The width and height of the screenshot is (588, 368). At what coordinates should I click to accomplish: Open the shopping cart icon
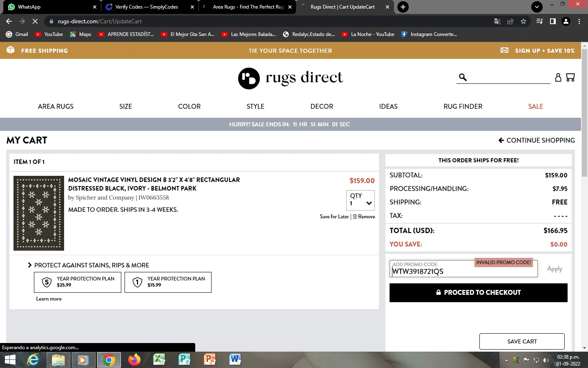570,77
